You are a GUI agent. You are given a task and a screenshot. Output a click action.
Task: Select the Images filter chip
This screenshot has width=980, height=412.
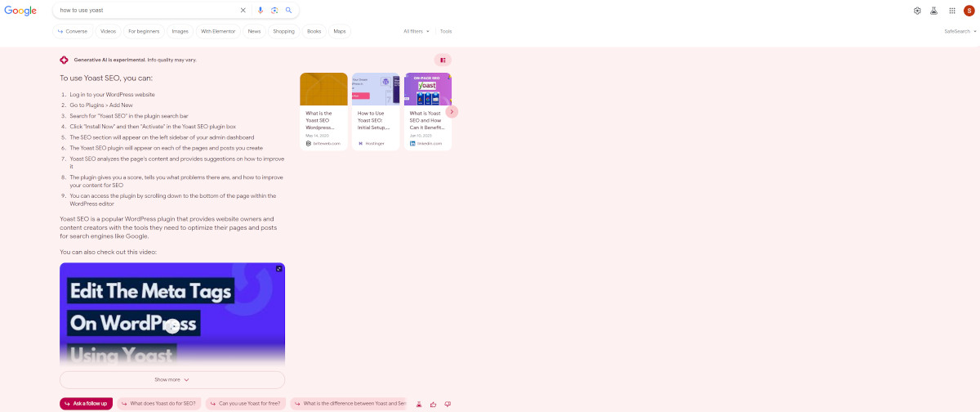180,31
